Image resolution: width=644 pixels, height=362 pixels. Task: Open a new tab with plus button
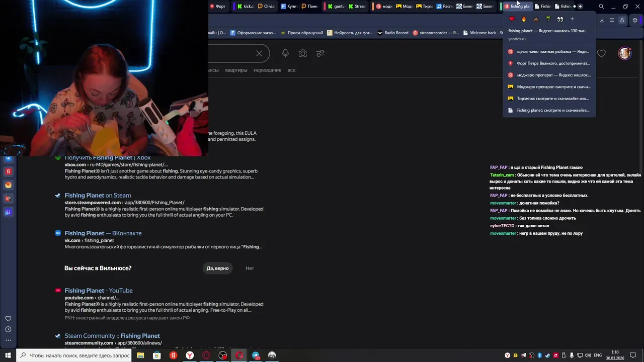coord(580,7)
